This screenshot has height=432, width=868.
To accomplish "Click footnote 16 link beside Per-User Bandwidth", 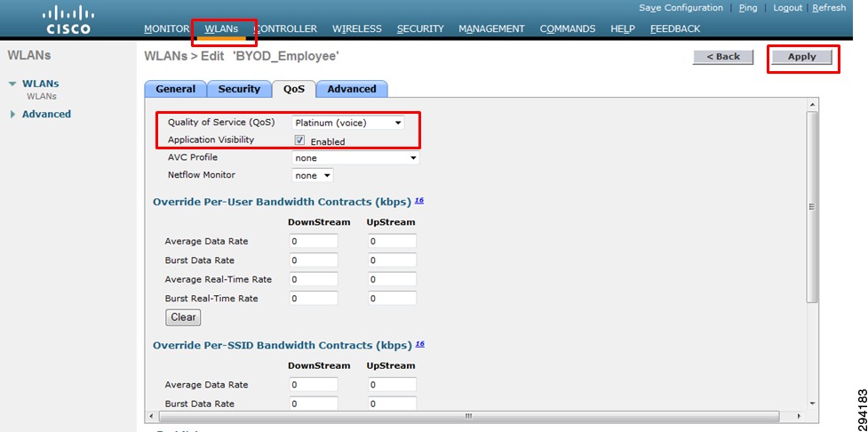I will pos(419,201).
